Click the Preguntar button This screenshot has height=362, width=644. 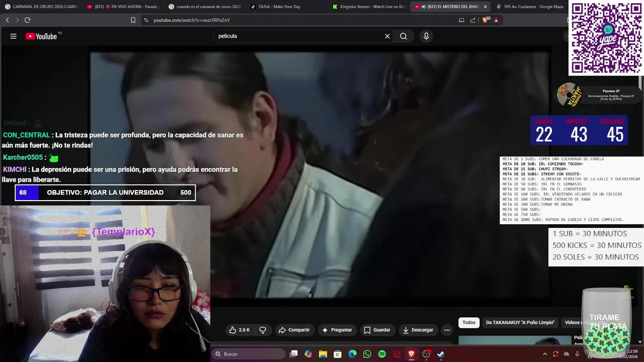coord(337,330)
